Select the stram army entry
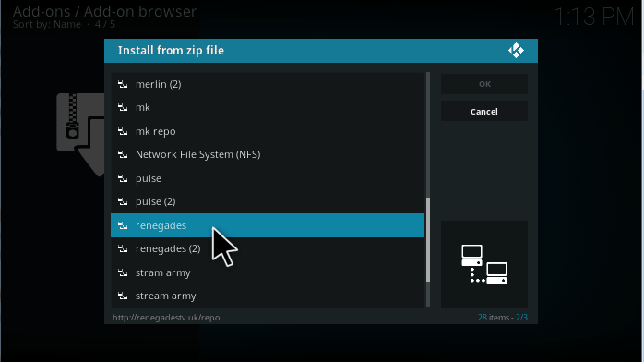Image resolution: width=644 pixels, height=362 pixels. tap(268, 272)
